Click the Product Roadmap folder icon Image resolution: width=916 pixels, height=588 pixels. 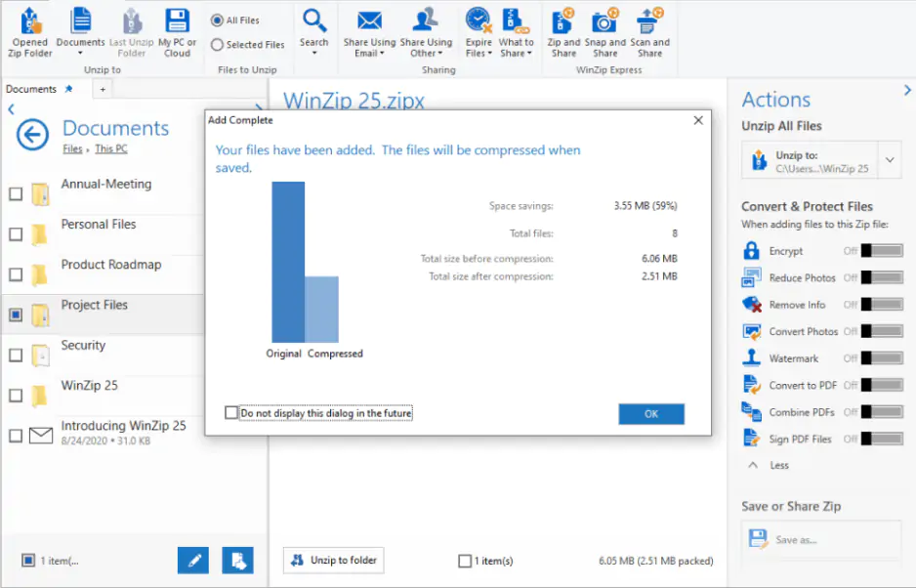39,274
